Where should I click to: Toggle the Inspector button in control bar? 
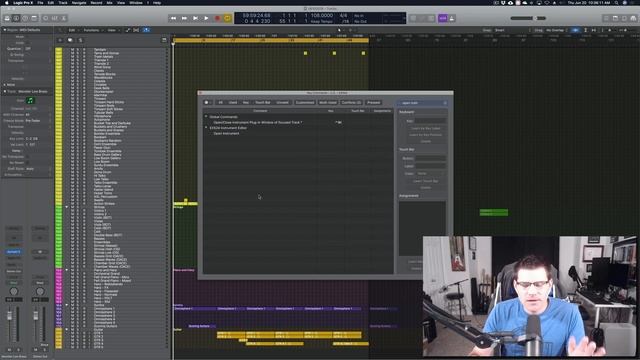[16, 18]
